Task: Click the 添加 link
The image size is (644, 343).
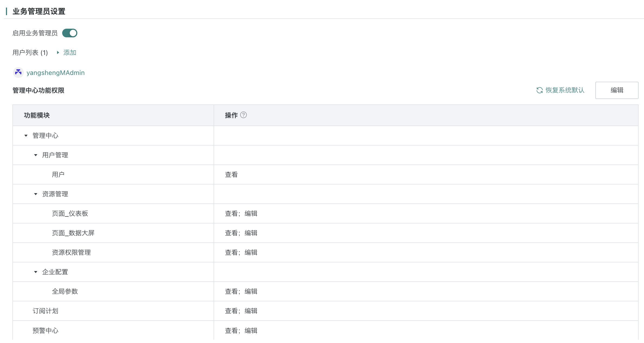Action: [70, 52]
